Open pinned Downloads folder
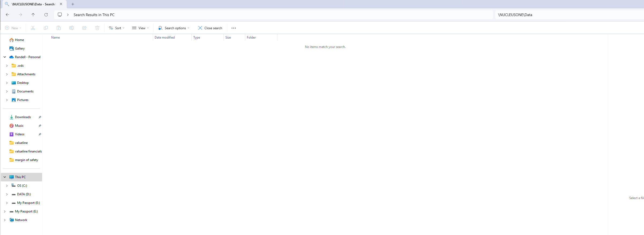644x235 pixels. click(x=23, y=117)
